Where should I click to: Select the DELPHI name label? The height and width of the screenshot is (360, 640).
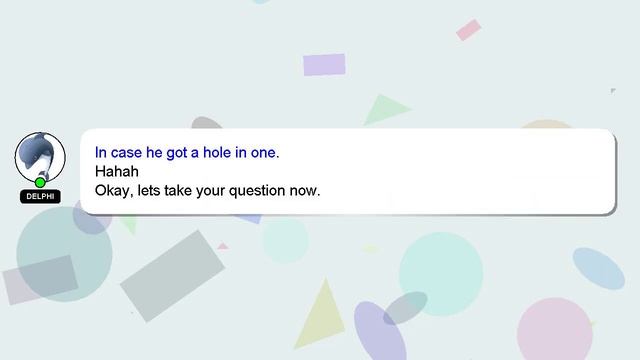tap(40, 196)
